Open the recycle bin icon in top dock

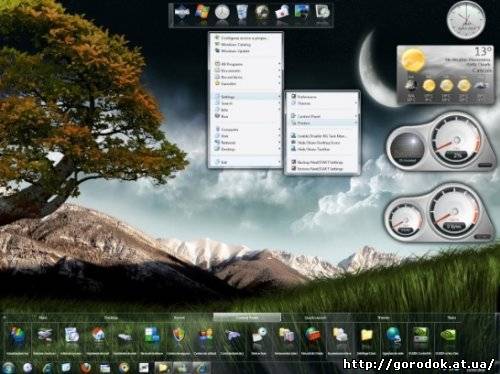242,13
